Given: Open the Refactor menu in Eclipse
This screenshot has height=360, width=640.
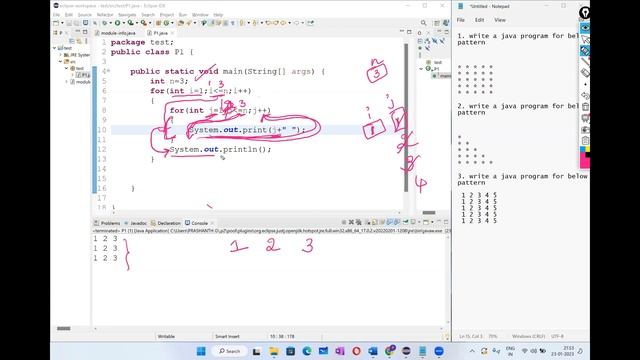Looking at the screenshot, I should pyautogui.click(x=105, y=15).
